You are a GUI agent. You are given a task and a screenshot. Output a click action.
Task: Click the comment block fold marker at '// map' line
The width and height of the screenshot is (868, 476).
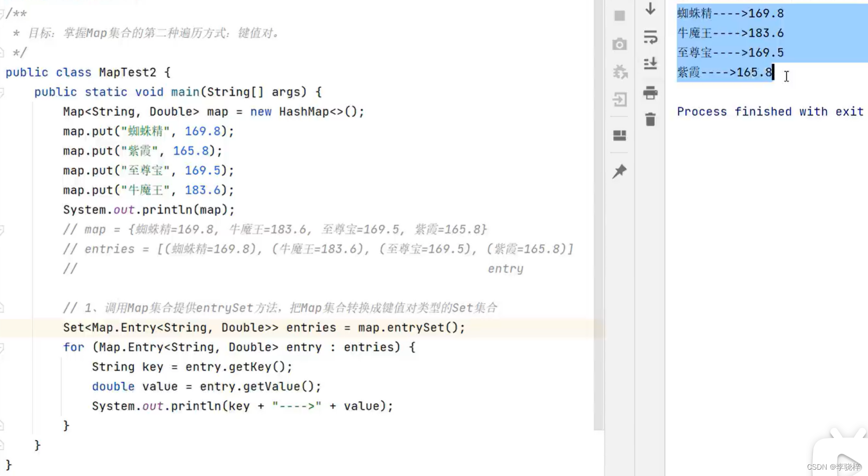(2, 230)
